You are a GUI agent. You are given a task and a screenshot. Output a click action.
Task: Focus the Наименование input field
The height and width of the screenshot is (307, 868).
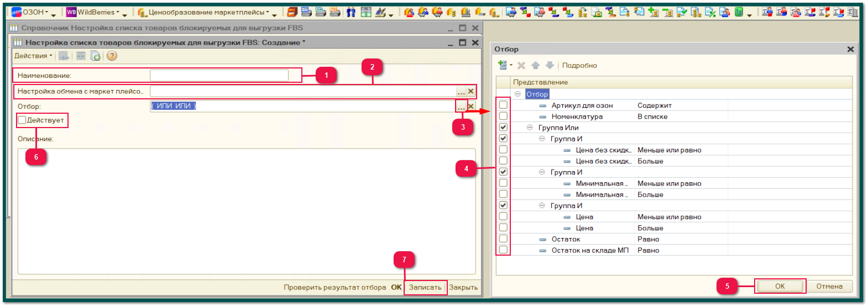[219, 75]
